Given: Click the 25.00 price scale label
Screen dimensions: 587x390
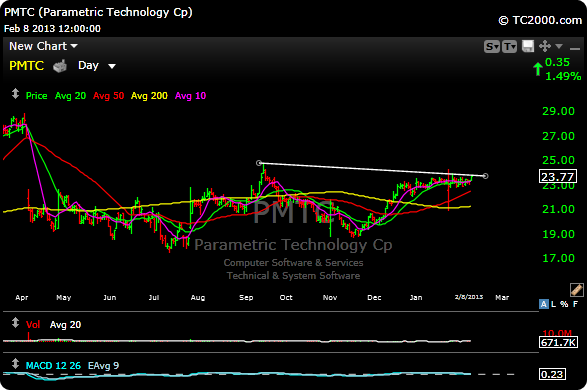Looking at the screenshot, I should (x=558, y=160).
